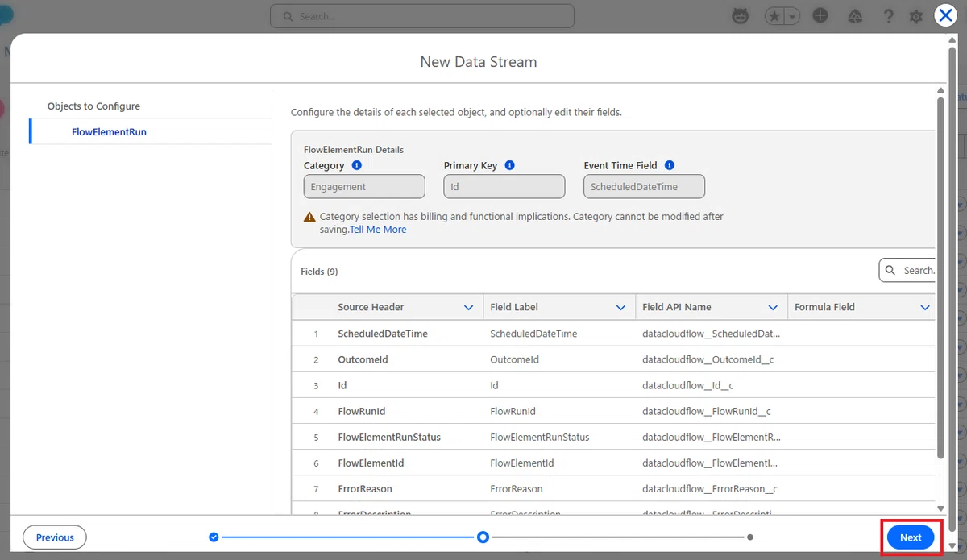Screen dimensions: 967x560
Task: Open the Setup gear icon
Action: click(x=915, y=16)
